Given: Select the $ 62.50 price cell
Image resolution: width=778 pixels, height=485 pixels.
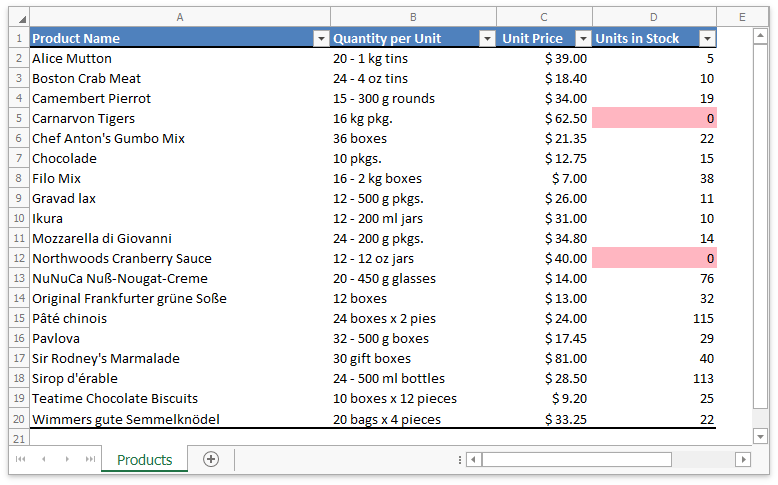Looking at the screenshot, I should [x=544, y=118].
